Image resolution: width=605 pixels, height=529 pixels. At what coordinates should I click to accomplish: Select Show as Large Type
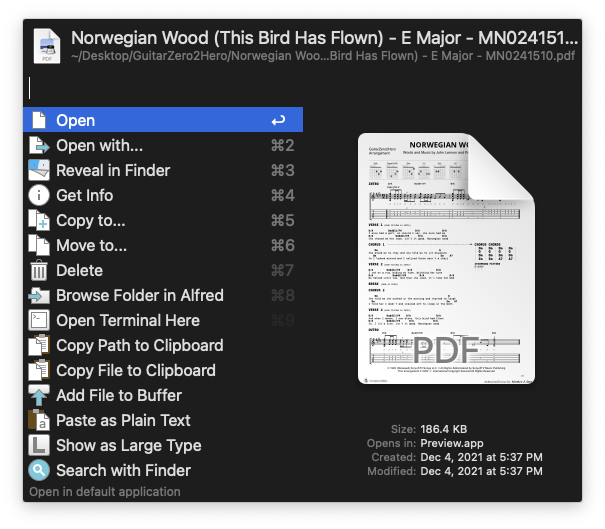163,445
